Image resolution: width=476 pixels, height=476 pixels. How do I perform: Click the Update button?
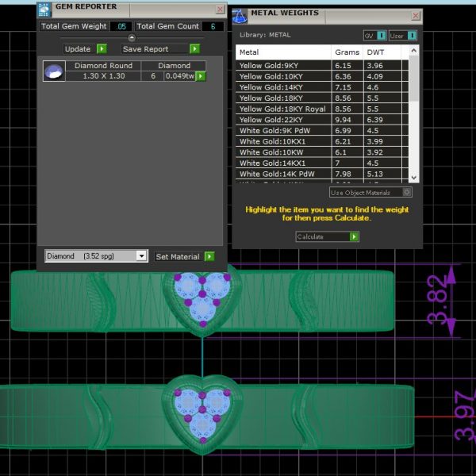click(86, 49)
